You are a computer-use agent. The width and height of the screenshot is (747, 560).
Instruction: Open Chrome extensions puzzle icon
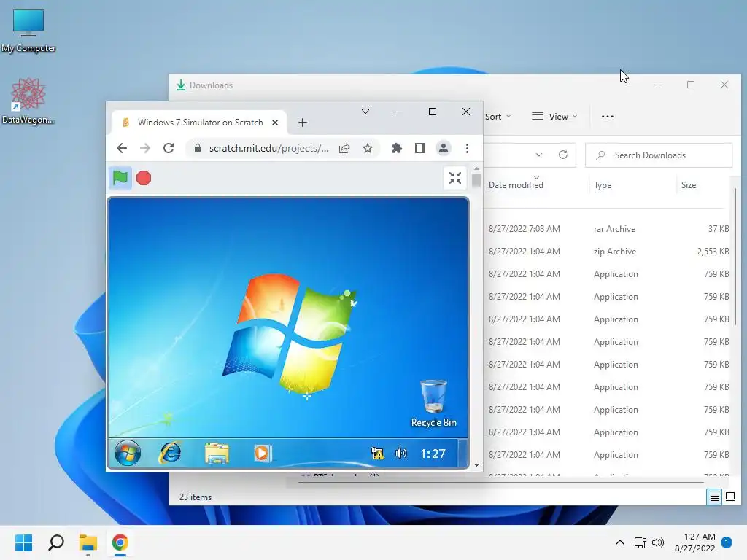396,149
